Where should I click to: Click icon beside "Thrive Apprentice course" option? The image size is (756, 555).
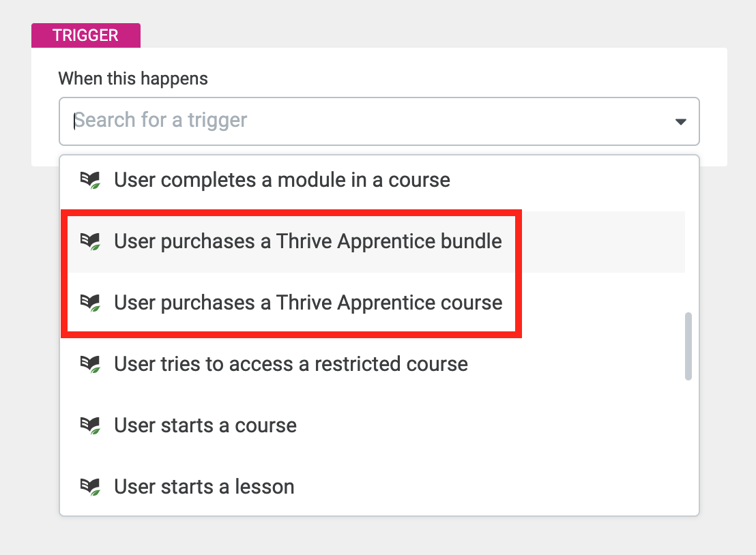click(x=90, y=303)
